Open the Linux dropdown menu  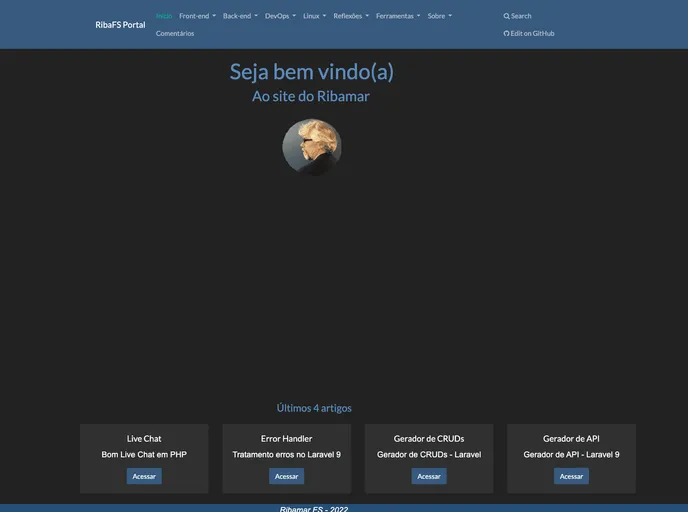315,16
